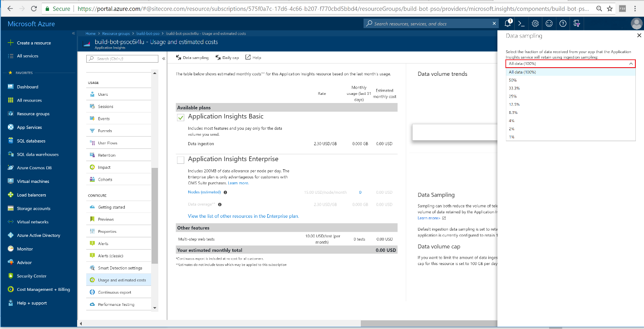Click the Data sampling toolbar button
The height and width of the screenshot is (329, 644).
[192, 58]
